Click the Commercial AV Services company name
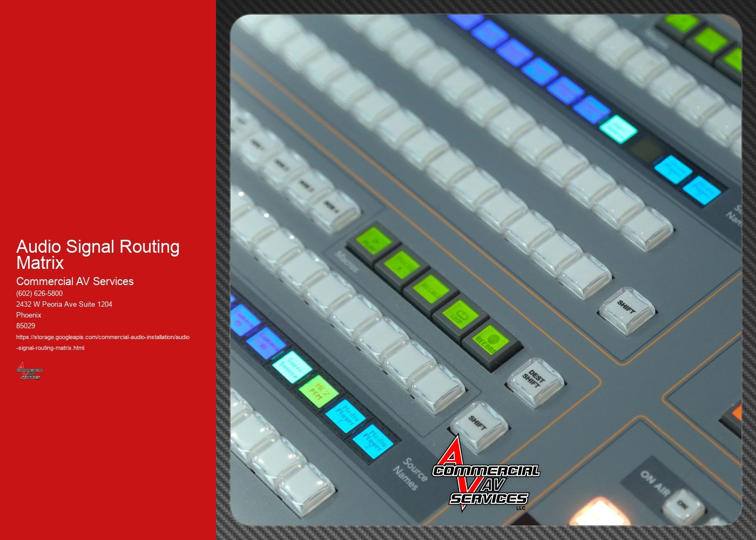This screenshot has width=756, height=540. click(75, 281)
